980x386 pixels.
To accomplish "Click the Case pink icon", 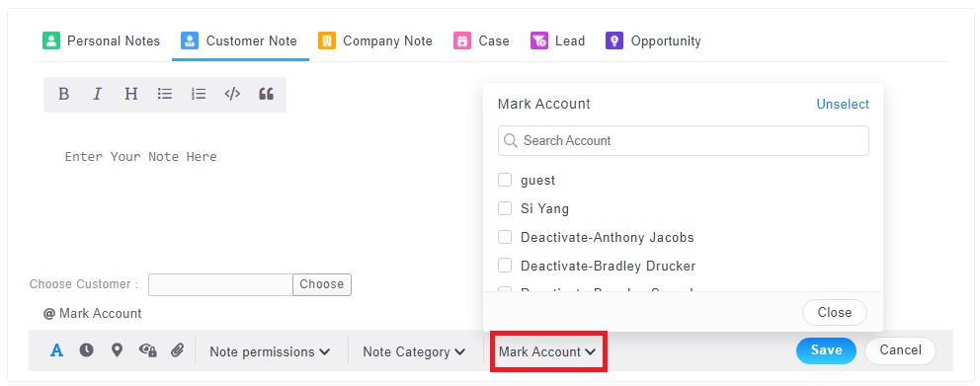I will pyautogui.click(x=462, y=41).
